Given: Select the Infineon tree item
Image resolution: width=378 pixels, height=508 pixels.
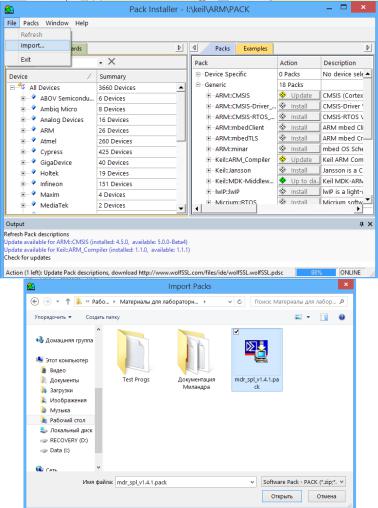Looking at the screenshot, I should pos(51,184).
